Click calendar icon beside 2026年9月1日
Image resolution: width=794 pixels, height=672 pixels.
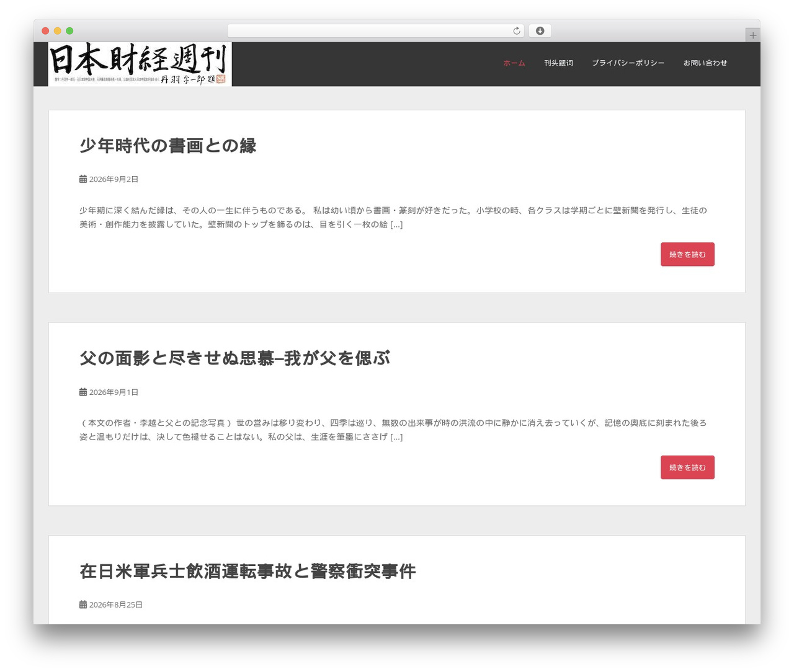[83, 392]
